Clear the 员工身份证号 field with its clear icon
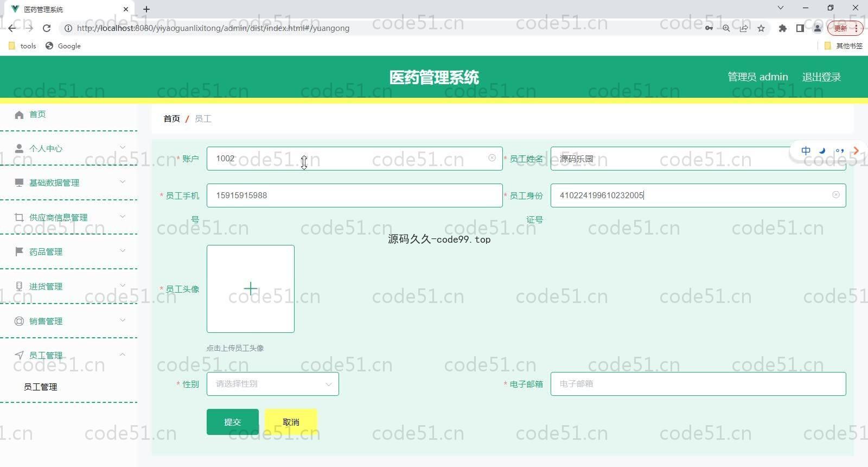This screenshot has height=467, width=868. 836,194
